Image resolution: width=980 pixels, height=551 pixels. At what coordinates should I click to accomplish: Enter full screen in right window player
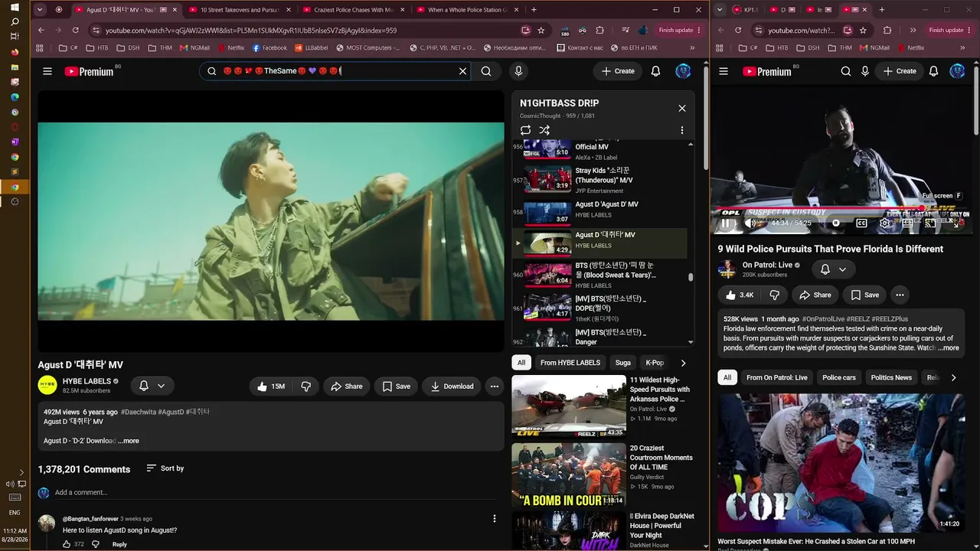957,223
